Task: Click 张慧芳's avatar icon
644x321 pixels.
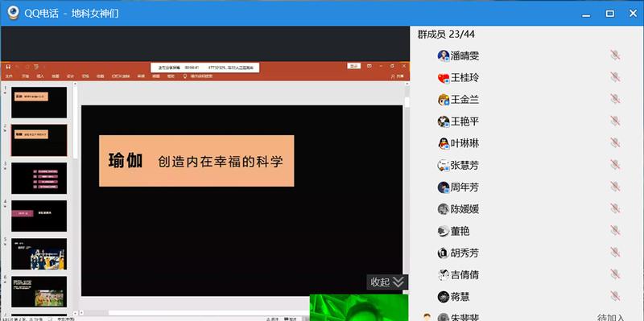Action: tap(444, 165)
